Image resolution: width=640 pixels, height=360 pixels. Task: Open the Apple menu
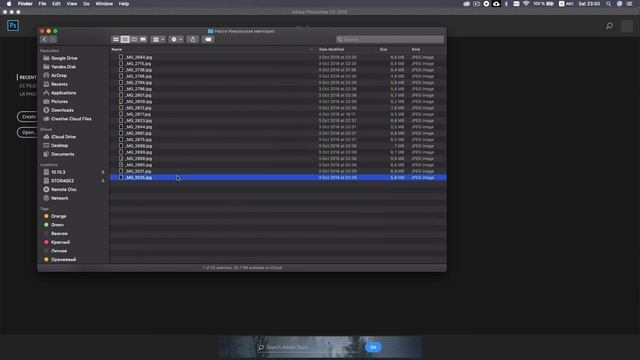[x=9, y=4]
